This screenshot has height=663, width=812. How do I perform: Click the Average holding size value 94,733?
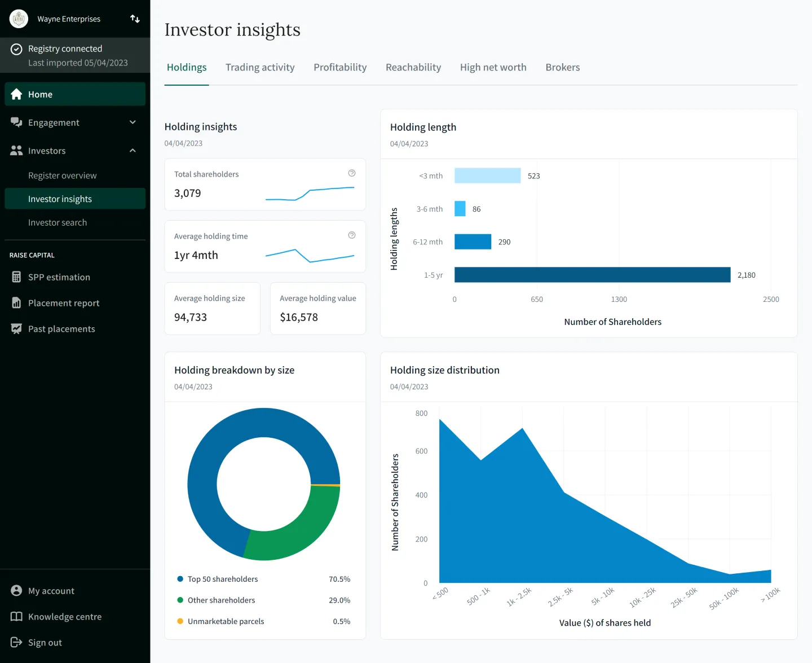coord(191,317)
